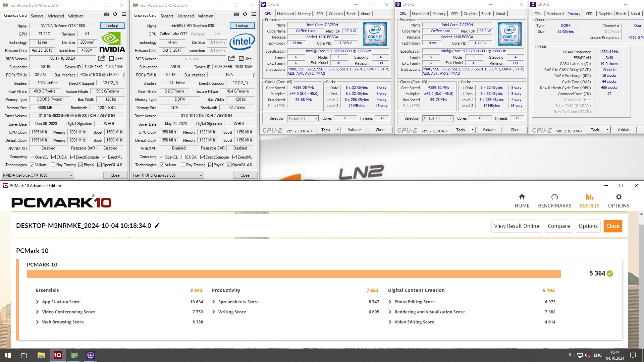The height and width of the screenshot is (362, 644).
Task: Click View Result Online button
Action: [517, 226]
